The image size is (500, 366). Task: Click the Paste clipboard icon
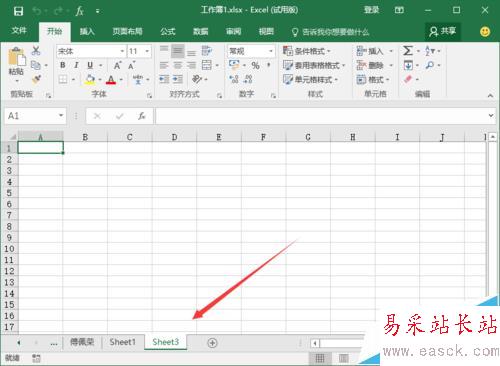[17, 57]
